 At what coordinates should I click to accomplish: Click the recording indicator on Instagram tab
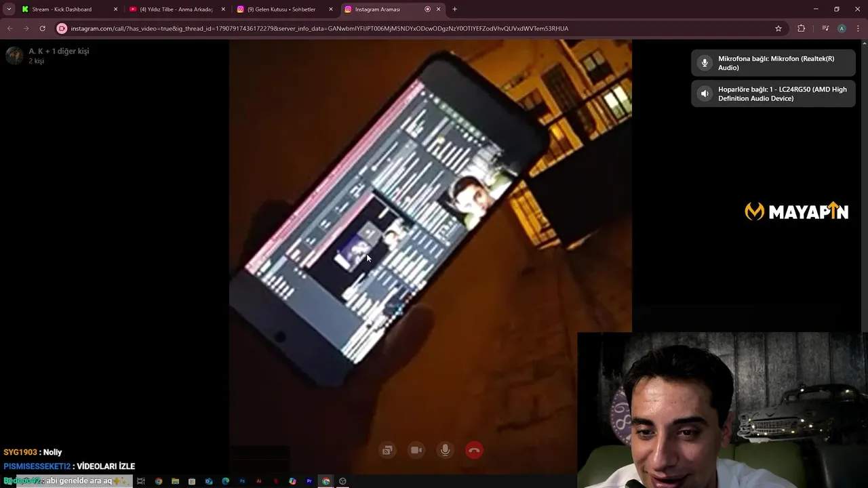(427, 9)
